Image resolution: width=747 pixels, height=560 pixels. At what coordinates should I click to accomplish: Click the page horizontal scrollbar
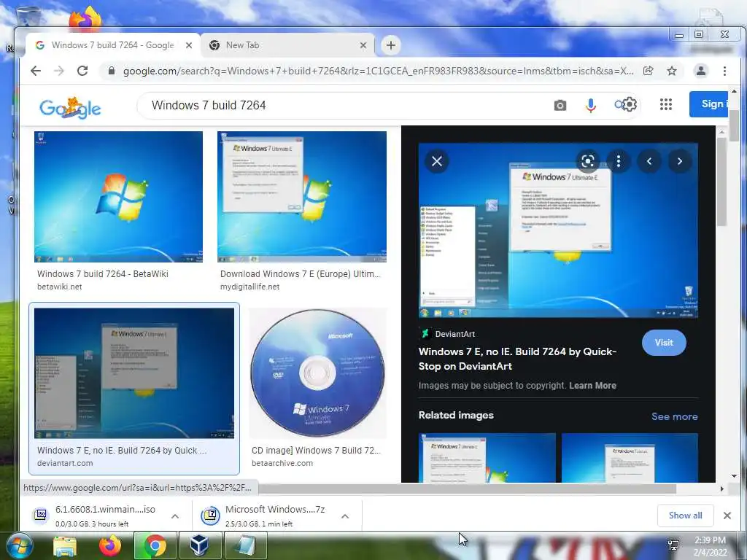click(467, 489)
